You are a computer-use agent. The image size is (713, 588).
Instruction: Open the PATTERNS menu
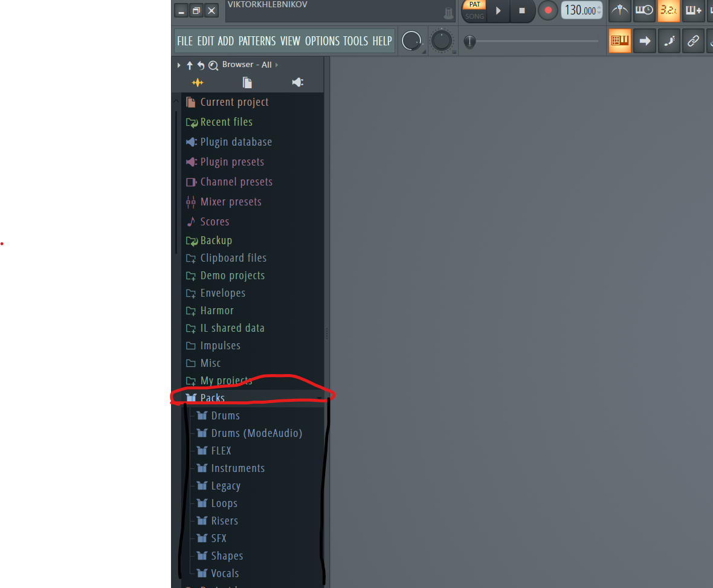coord(257,41)
